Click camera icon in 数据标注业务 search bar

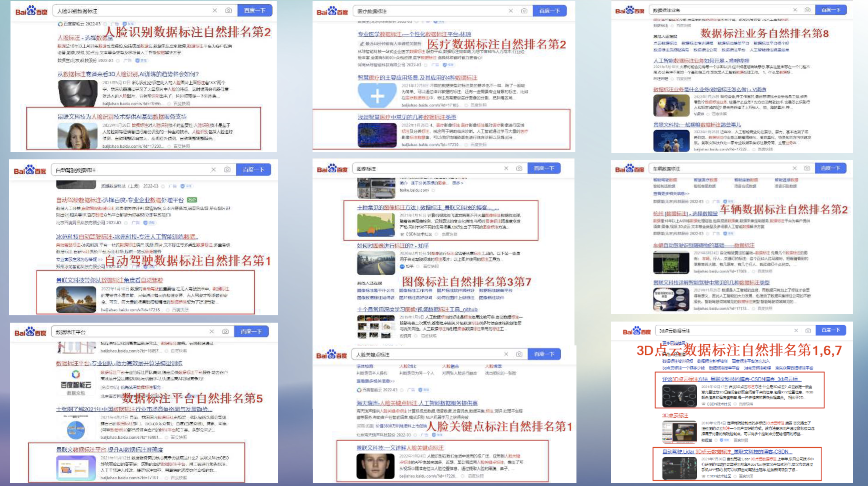click(x=807, y=10)
